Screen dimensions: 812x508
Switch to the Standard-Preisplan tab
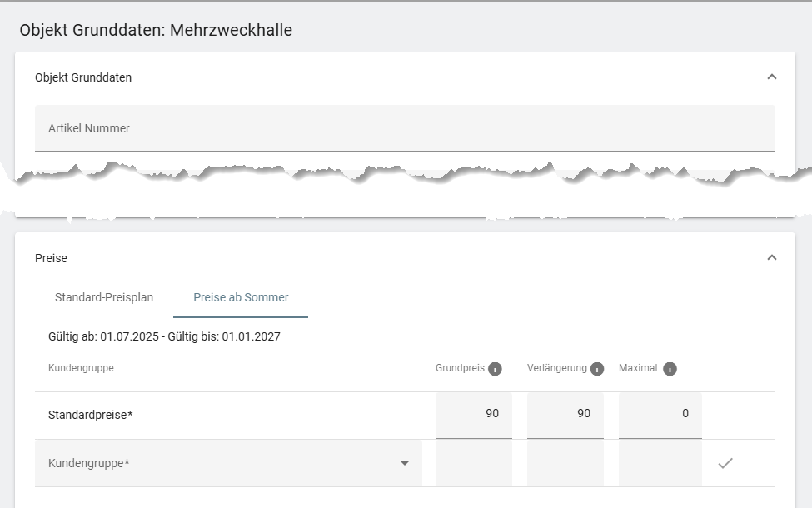coord(103,297)
